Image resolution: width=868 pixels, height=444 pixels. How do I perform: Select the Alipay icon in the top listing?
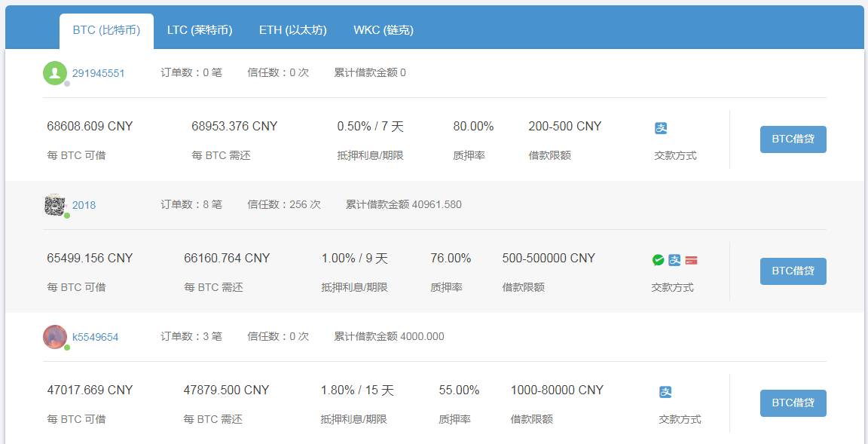tap(661, 128)
